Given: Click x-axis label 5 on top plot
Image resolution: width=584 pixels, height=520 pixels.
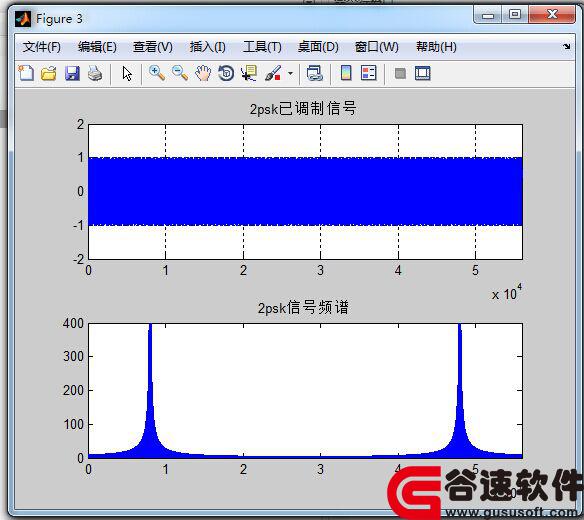Looking at the screenshot, I should coord(475,270).
